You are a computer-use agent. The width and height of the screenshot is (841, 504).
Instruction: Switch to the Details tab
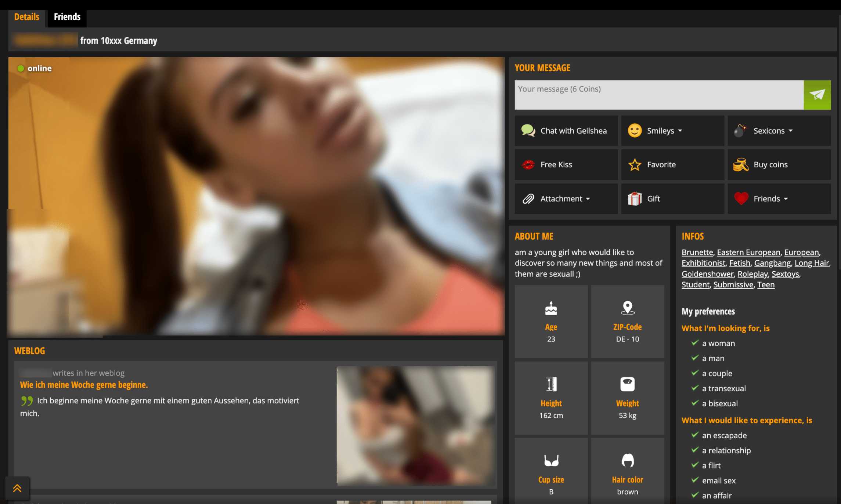click(x=27, y=17)
